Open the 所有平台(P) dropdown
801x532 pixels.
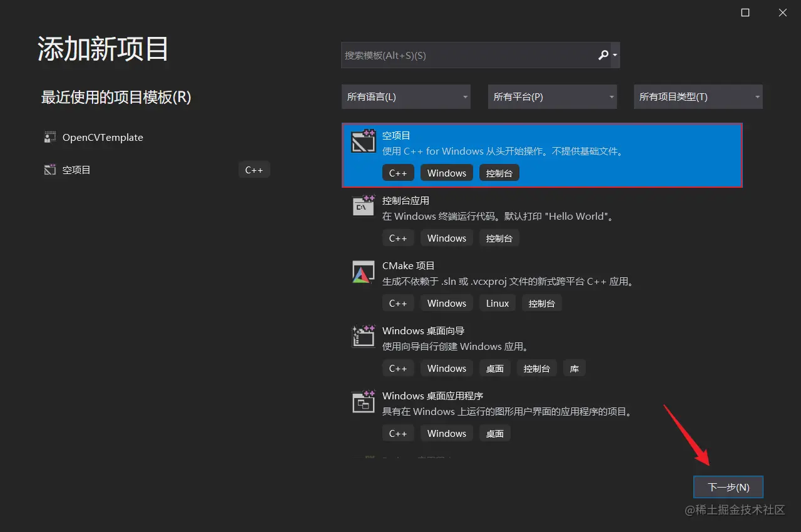point(553,97)
